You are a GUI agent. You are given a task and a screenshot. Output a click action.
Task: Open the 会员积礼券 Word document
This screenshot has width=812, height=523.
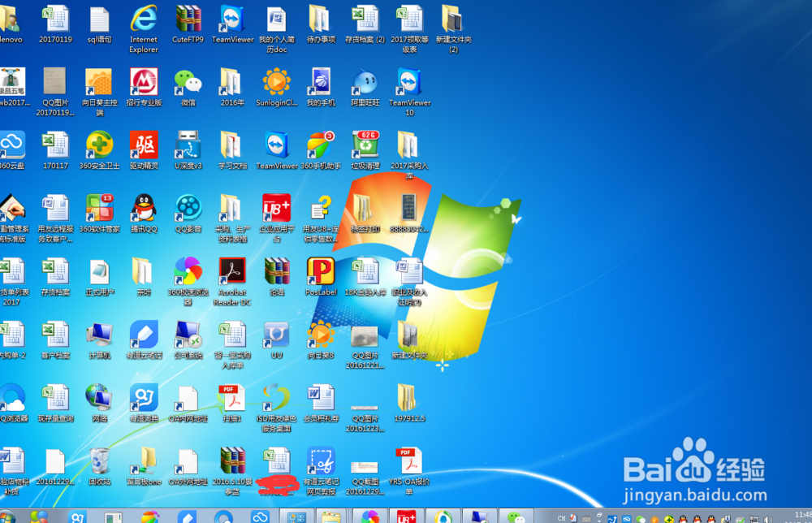point(321,404)
